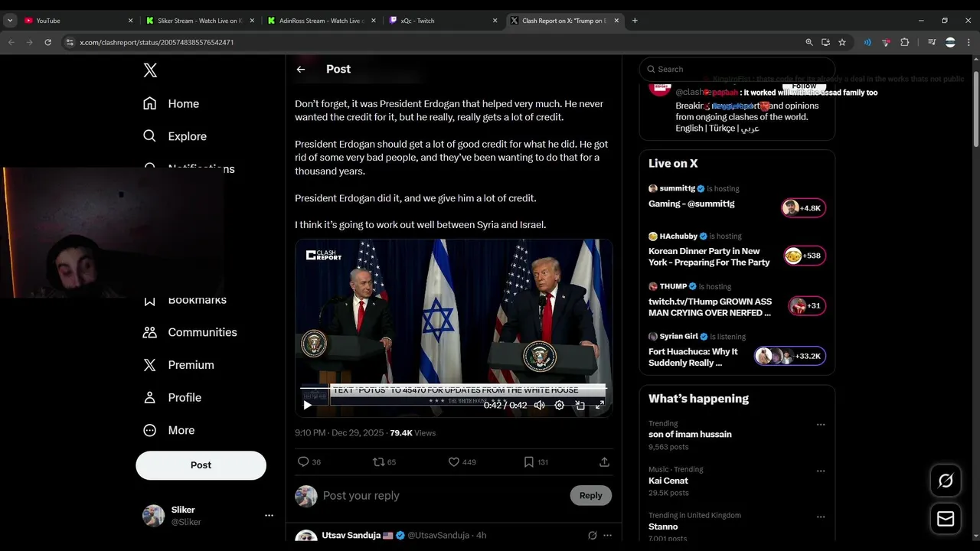Bookmark the post with 131 bookmarks

[536, 462]
